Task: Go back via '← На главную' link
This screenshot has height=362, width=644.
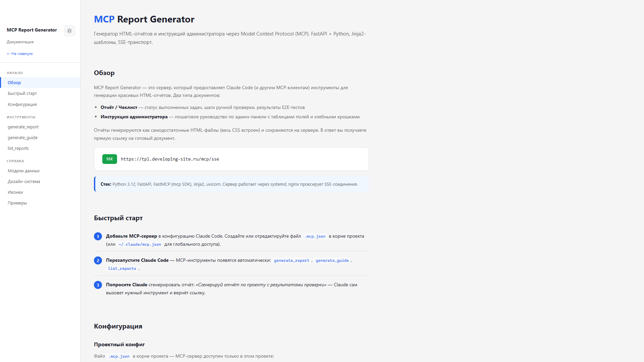Action: pos(20,54)
